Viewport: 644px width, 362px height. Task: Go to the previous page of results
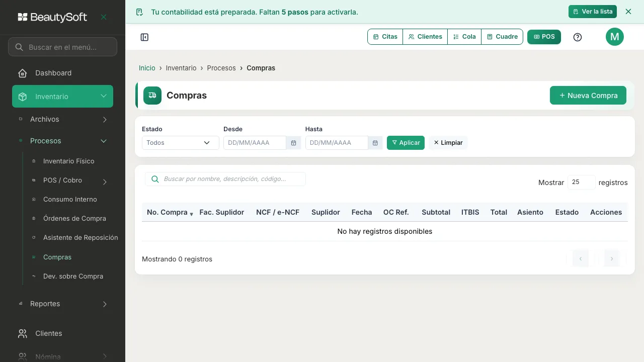[x=581, y=259]
